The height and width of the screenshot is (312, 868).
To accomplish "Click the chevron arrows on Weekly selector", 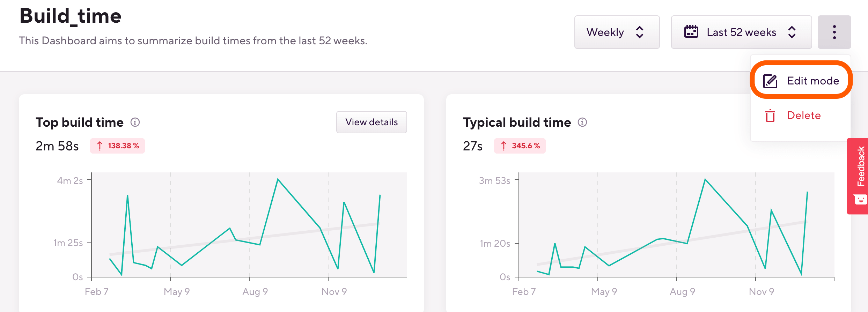I will [640, 32].
